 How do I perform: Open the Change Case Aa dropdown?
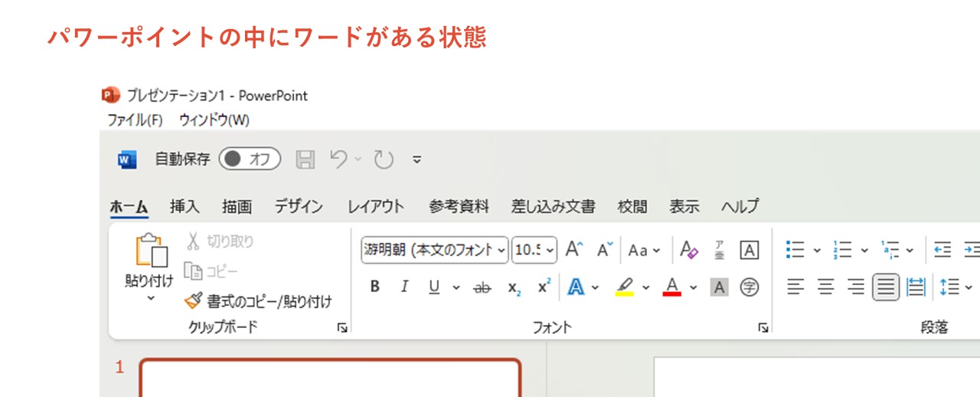pos(644,250)
